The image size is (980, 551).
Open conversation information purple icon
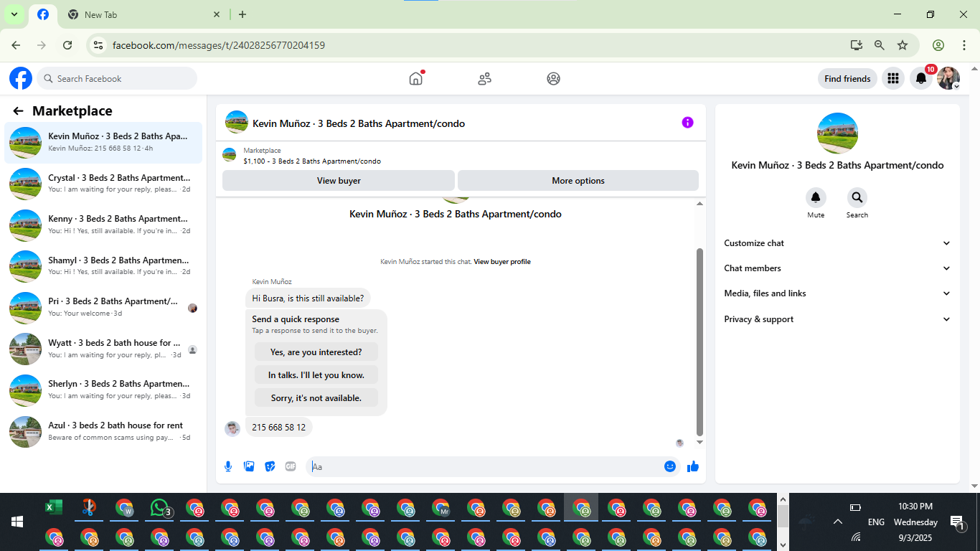pyautogui.click(x=687, y=123)
